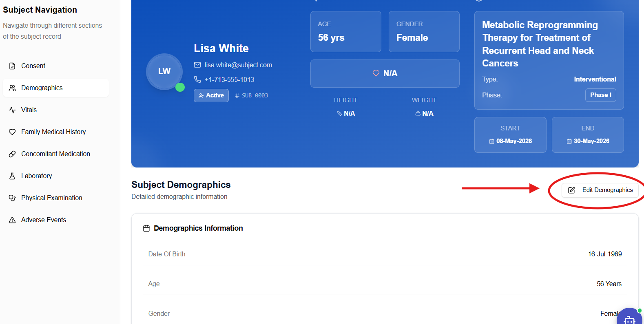
Task: Open Physical Examination section
Action: tap(56, 198)
